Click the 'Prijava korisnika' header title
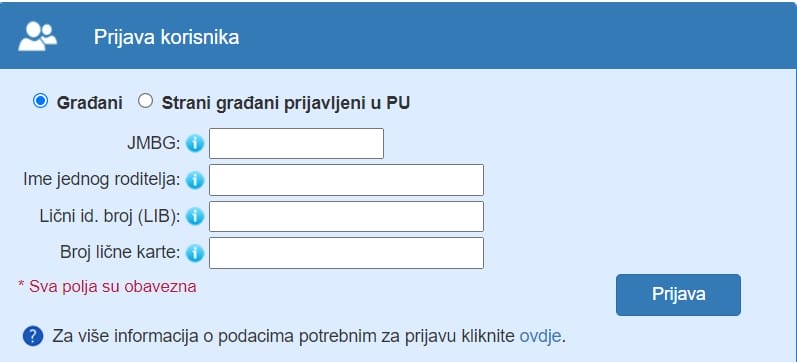The image size is (797, 362). (x=166, y=38)
